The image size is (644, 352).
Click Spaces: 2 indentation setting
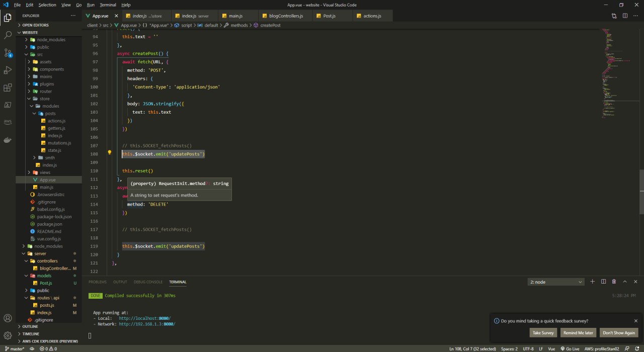509,348
